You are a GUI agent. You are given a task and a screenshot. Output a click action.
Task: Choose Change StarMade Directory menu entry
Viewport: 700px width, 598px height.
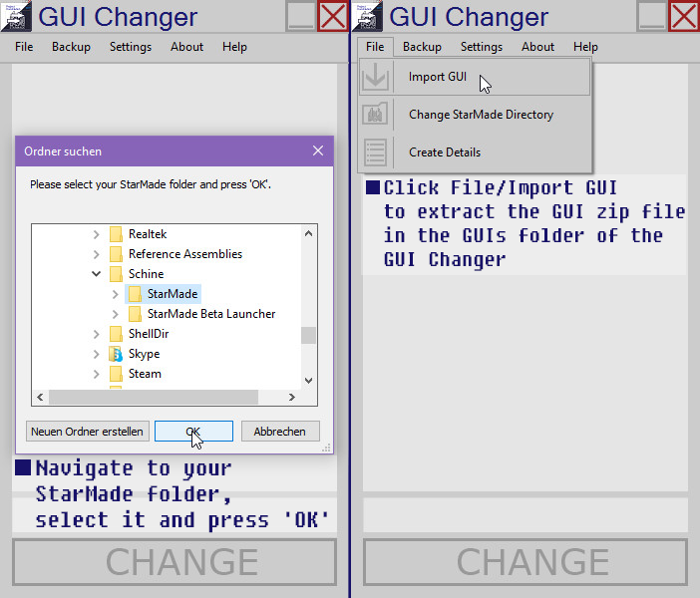(475, 115)
